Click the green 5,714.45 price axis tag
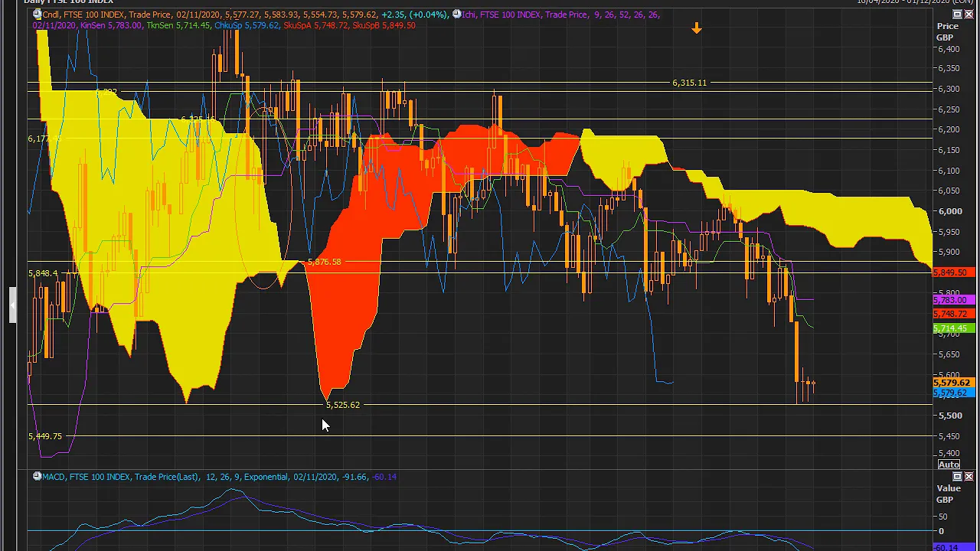Screen dimensions: 980x551 (x=952, y=329)
